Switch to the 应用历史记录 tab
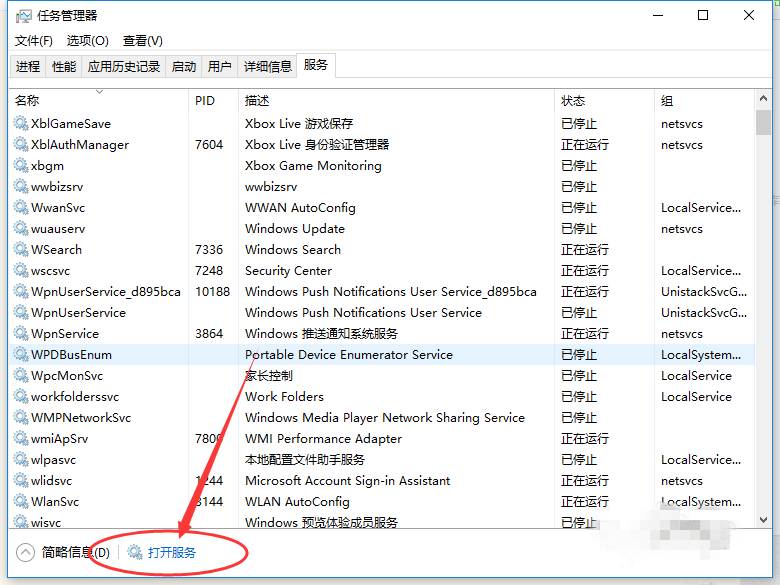780x585 pixels. coord(124,67)
